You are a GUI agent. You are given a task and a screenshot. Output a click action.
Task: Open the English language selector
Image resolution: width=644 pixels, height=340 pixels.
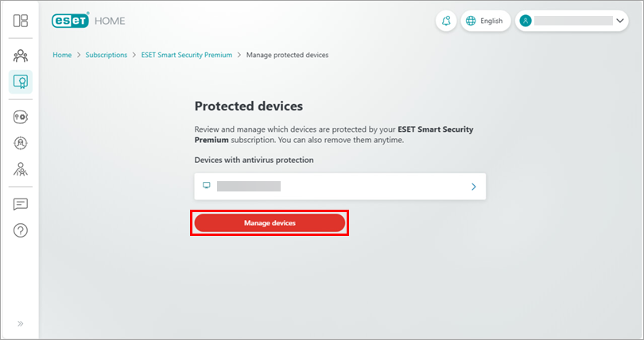click(485, 21)
